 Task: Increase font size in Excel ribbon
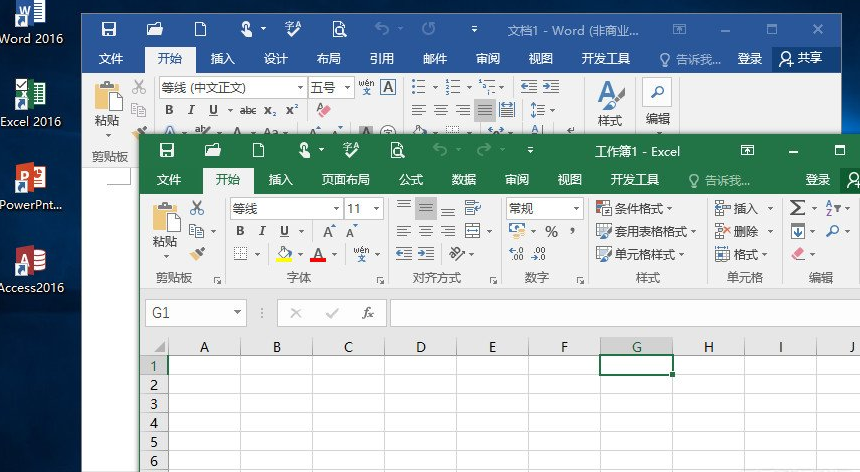[x=329, y=231]
